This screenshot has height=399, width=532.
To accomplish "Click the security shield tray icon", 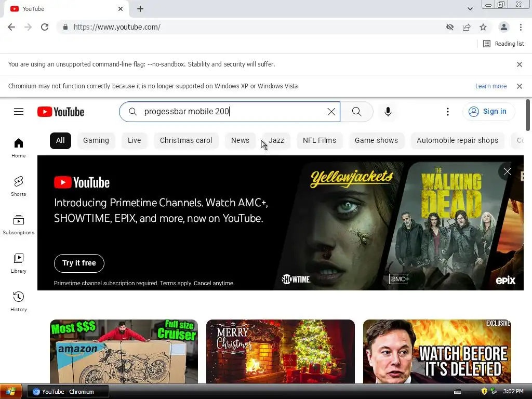I will pos(484,391).
